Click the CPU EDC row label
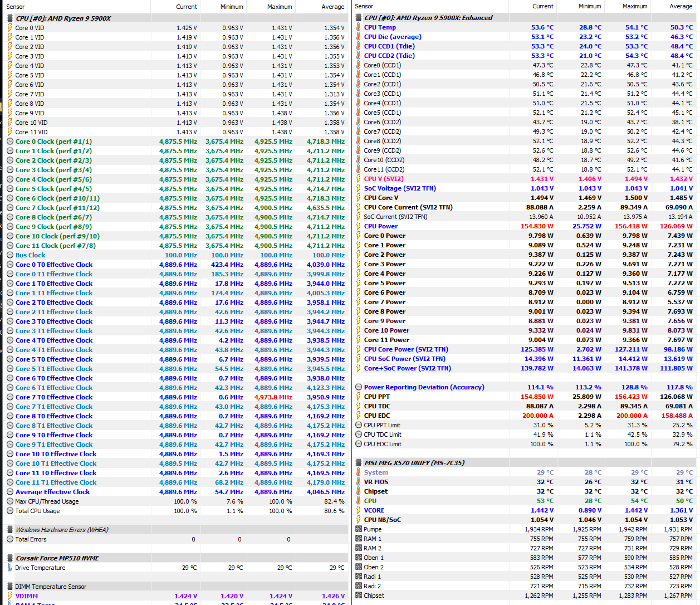The width and height of the screenshot is (700, 605). [x=377, y=416]
